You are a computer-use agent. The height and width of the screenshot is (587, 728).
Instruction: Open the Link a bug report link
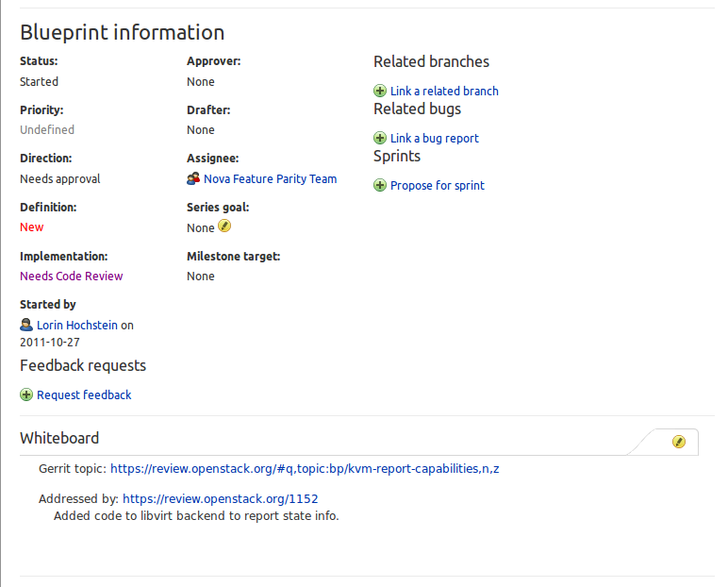[x=435, y=139]
